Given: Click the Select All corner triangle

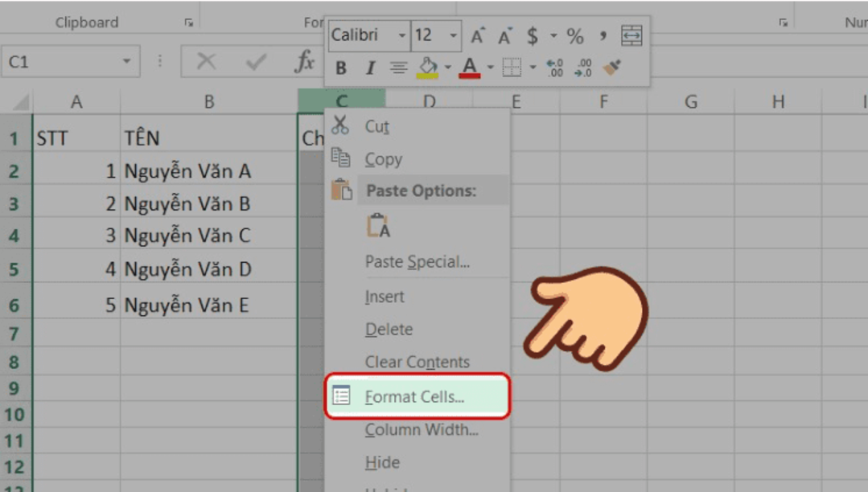Looking at the screenshot, I should [x=20, y=102].
